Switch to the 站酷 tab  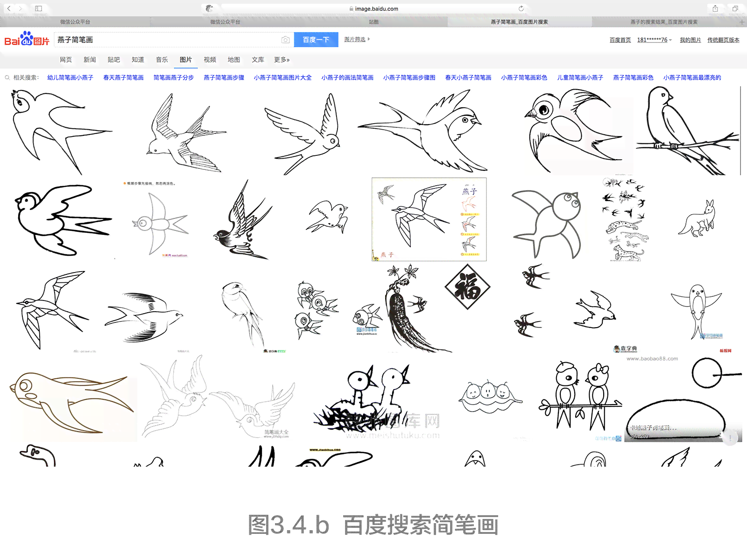pyautogui.click(x=373, y=22)
